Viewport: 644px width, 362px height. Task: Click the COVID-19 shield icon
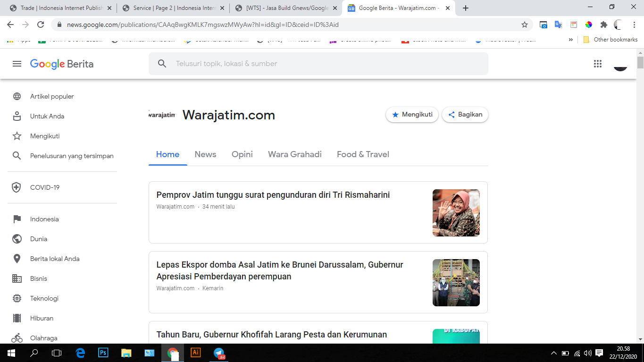(17, 187)
